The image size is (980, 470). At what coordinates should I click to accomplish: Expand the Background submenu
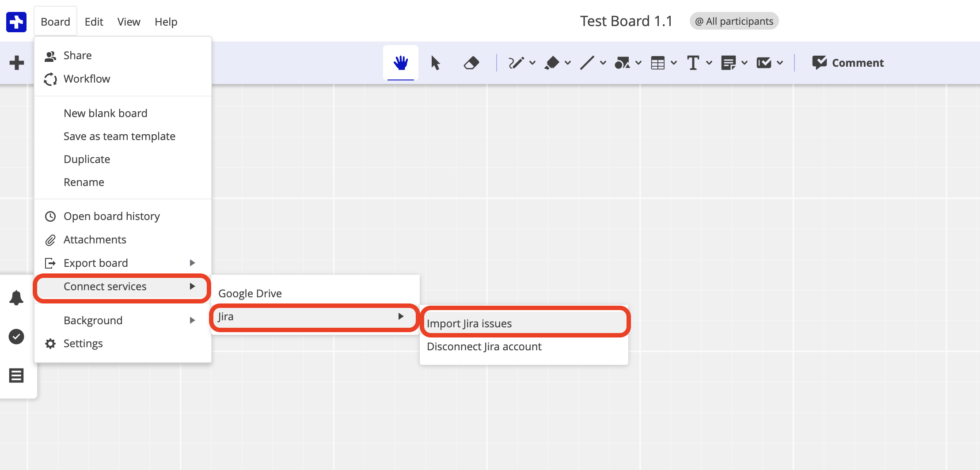(x=192, y=320)
